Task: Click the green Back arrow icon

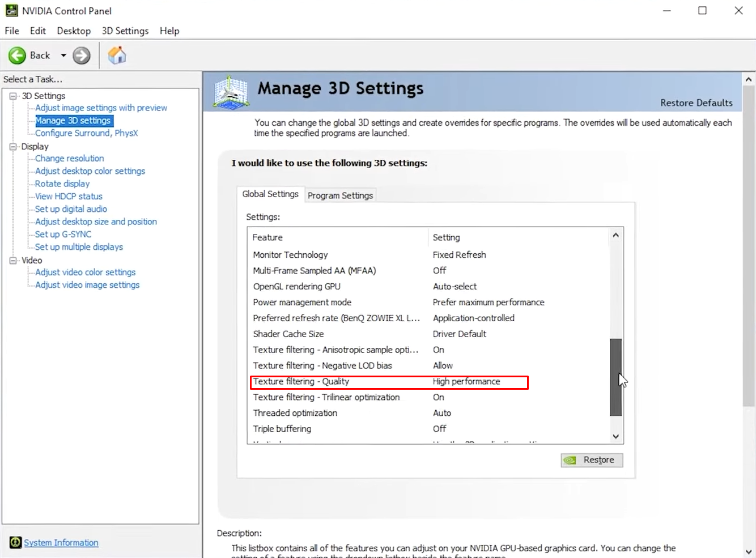Action: (17, 56)
